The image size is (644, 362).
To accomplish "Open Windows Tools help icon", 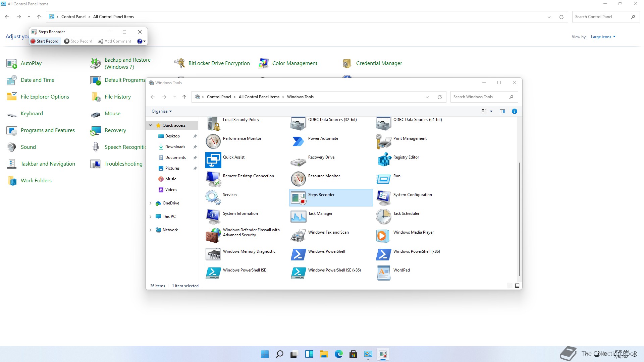I will point(514,111).
